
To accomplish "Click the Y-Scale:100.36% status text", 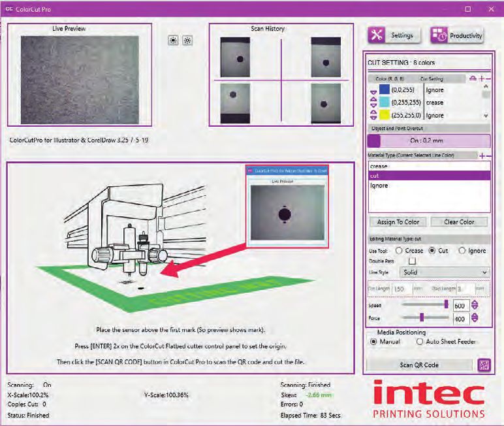I will 166,395.
